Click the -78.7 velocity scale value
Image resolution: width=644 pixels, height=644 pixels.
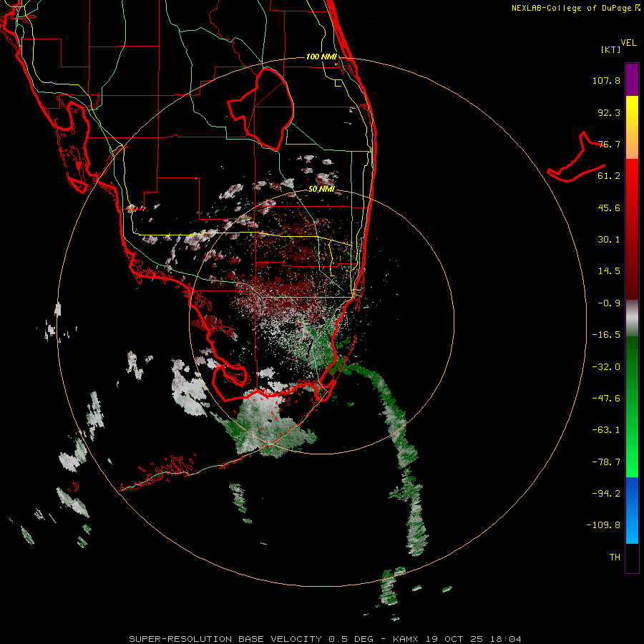[606, 462]
